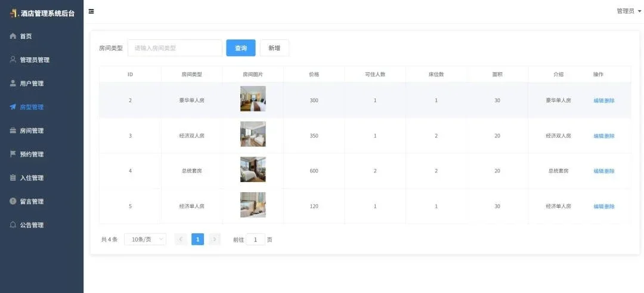The width and height of the screenshot is (644, 293).
Task: Click 编辑 for the 经济双人房 row
Action: coord(599,136)
